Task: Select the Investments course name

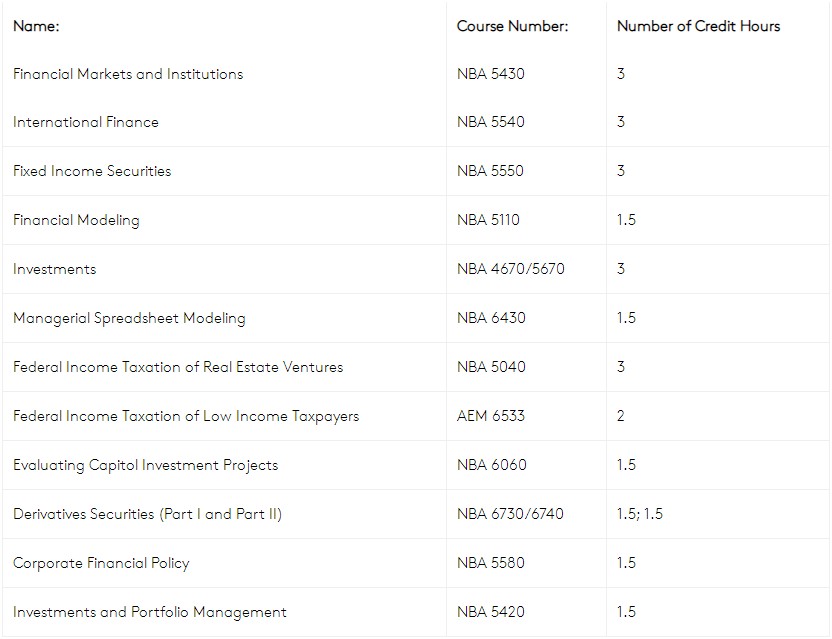Action: pos(54,269)
